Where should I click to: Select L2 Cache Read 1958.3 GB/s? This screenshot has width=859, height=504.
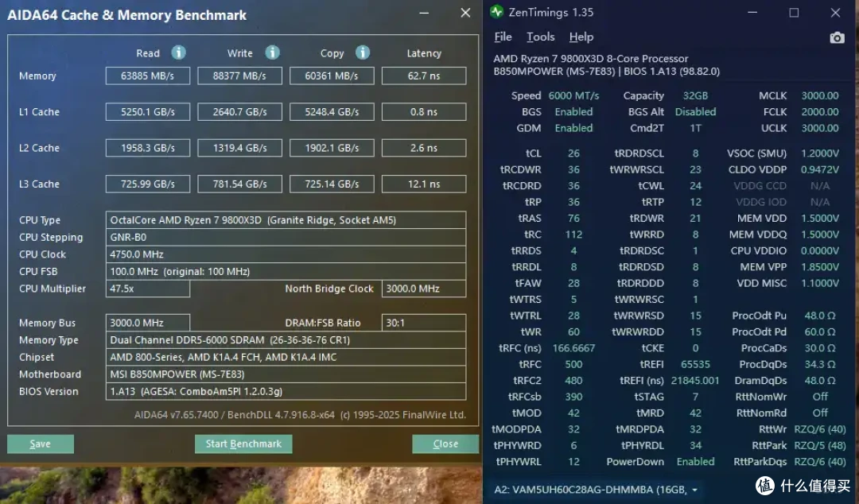[x=148, y=148]
